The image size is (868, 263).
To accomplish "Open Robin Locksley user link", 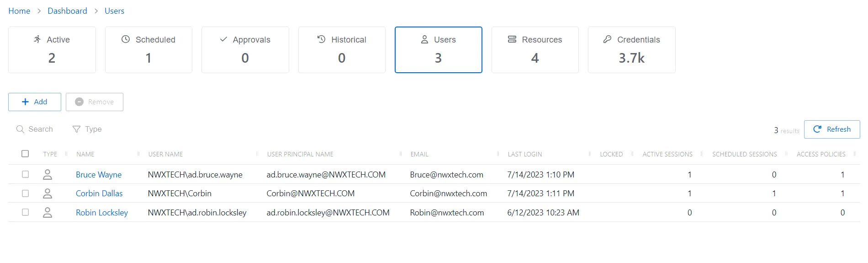I will pos(102,213).
